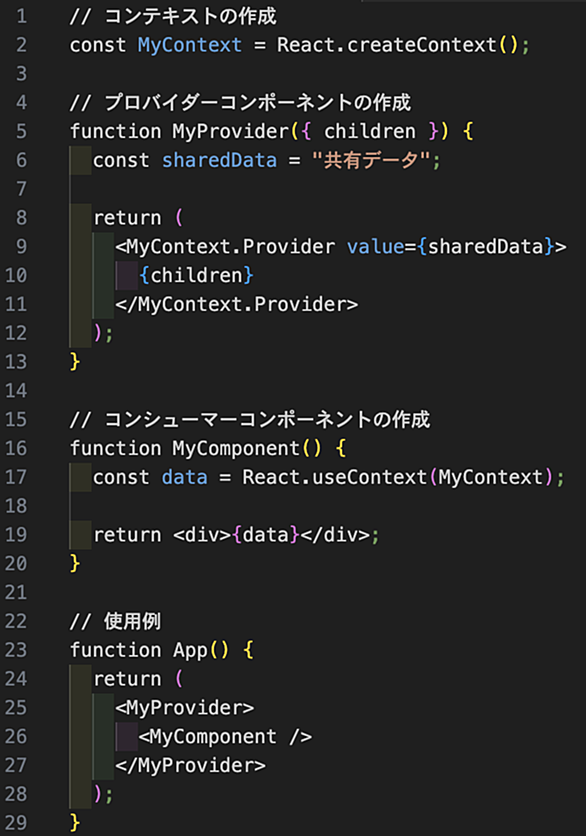Click {children} expression on line 10

[x=196, y=276]
